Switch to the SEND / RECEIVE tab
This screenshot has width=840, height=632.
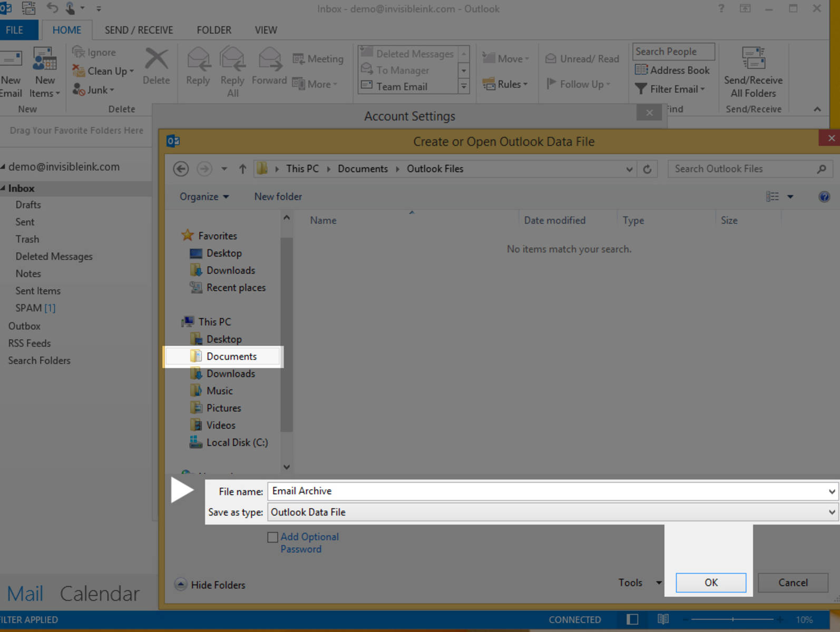pos(139,30)
